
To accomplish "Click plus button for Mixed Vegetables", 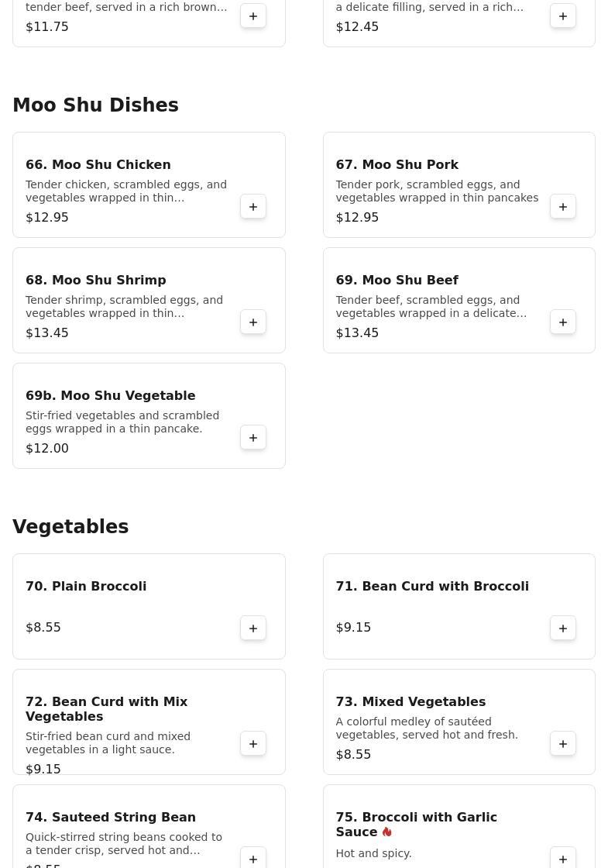I will (563, 744).
